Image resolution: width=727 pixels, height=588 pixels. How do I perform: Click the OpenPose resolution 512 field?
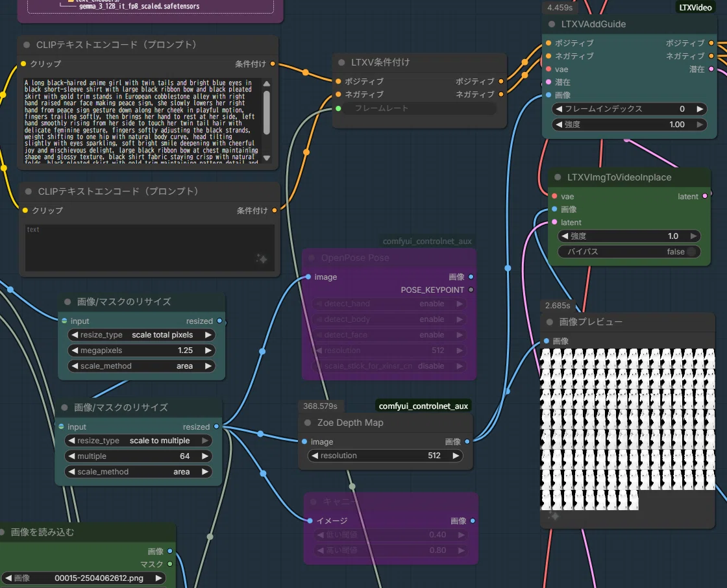[x=389, y=350]
